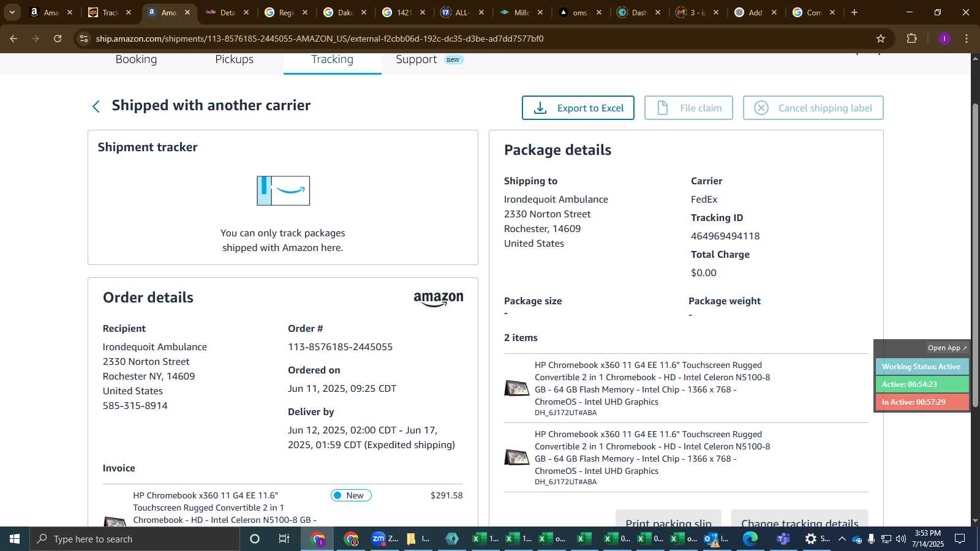Close the Gmail '3 - i' tab
Image resolution: width=980 pixels, height=551 pixels.
click(x=716, y=12)
